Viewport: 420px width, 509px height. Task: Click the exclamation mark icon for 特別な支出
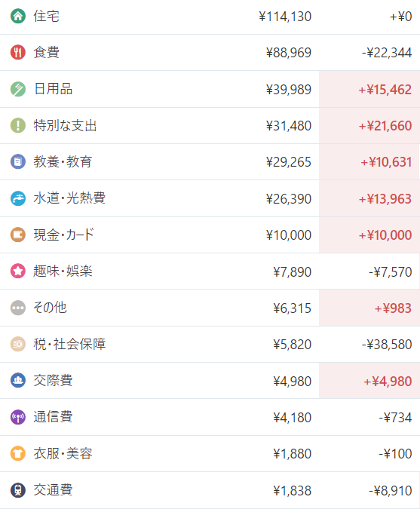click(18, 125)
